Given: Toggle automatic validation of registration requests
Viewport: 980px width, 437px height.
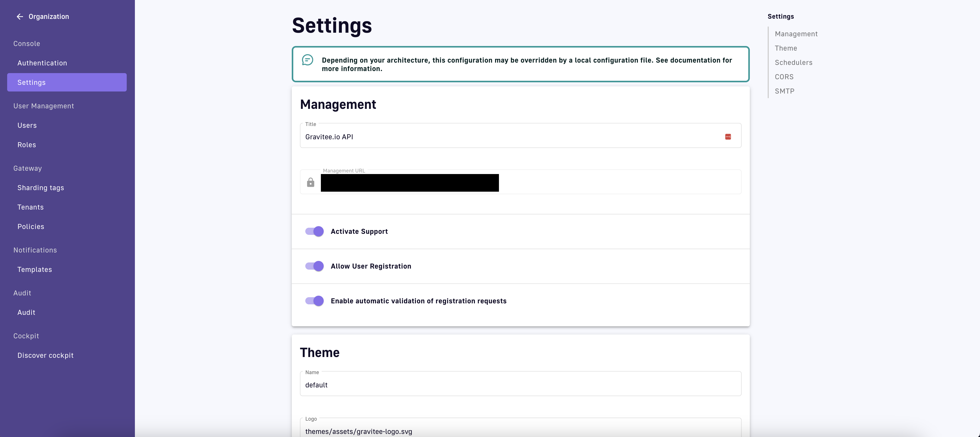Looking at the screenshot, I should pyautogui.click(x=314, y=301).
